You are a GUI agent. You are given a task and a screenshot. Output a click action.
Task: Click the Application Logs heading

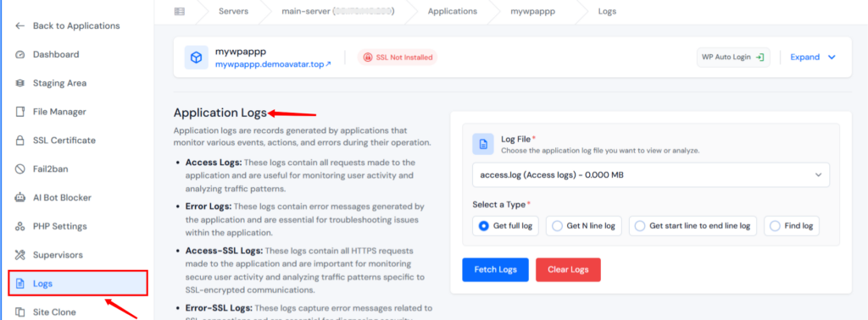point(220,113)
